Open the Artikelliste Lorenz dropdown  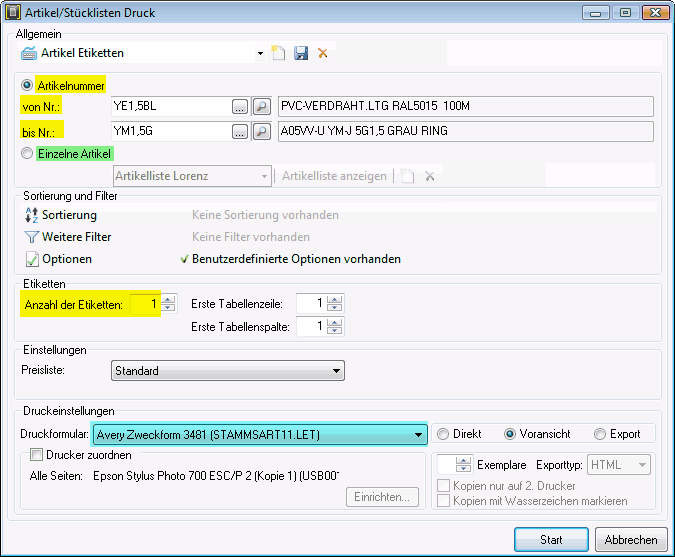click(x=264, y=176)
